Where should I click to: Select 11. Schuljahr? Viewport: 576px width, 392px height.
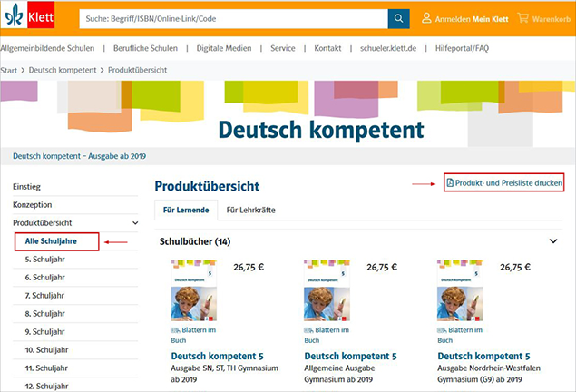coord(46,367)
